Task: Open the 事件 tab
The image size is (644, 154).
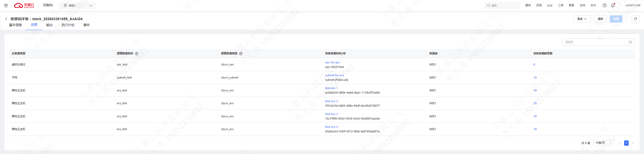Action: tap(87, 25)
